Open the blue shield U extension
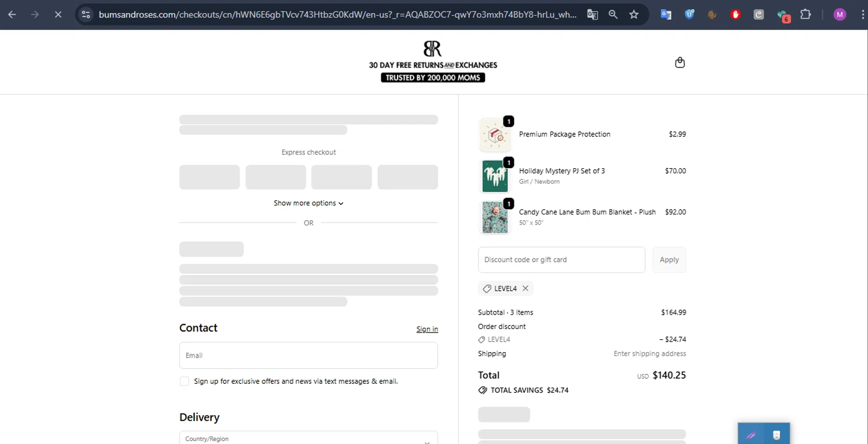Screen dimensions: 868x444 [689, 14]
